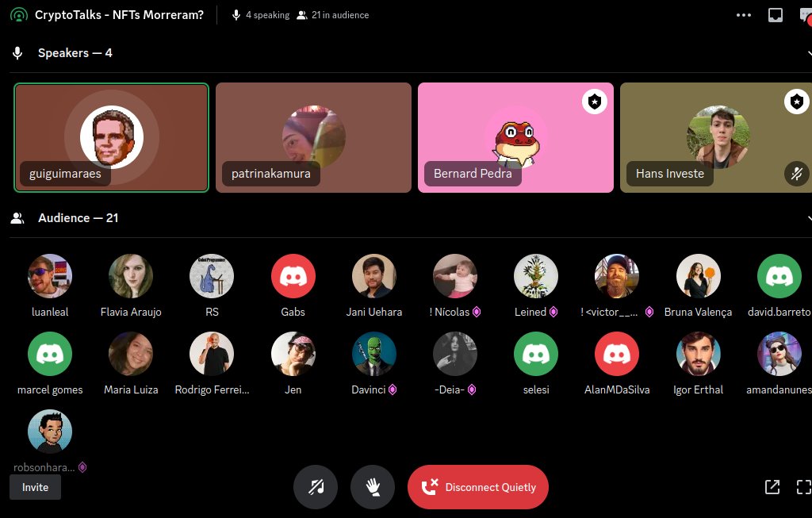Toggle the mute microphone button in bottom controls
Screen dimensions: 812x518
[316, 487]
